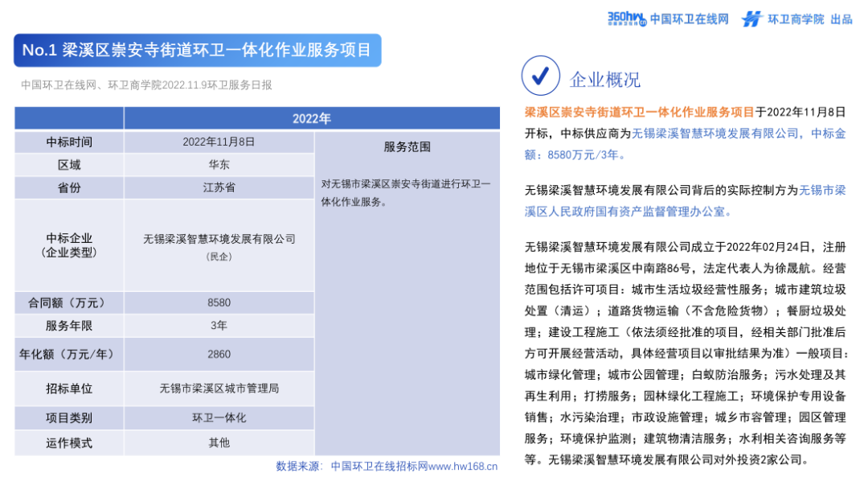Click the 环卫商学院 logo icon
This screenshot has width=868, height=477.
tap(751, 19)
